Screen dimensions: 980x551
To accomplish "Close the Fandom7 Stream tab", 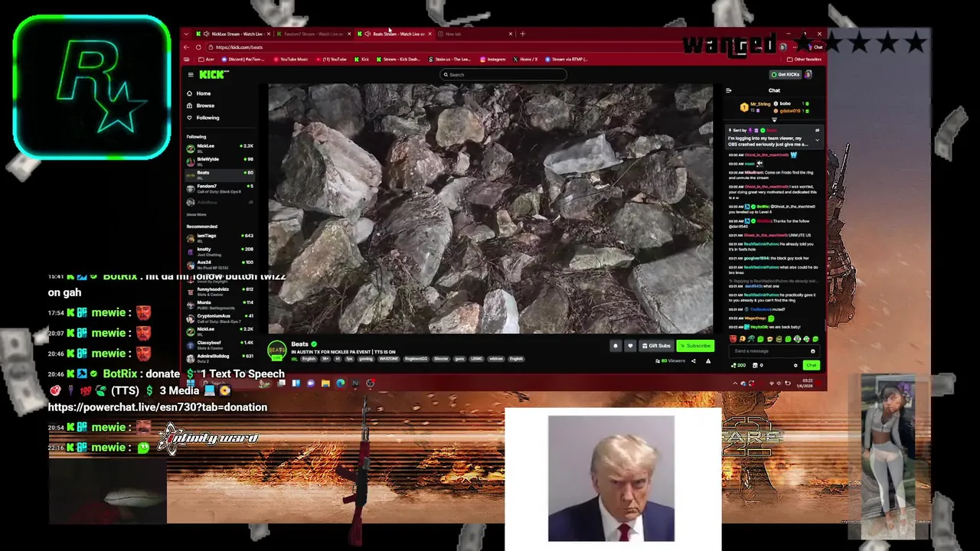I will point(349,34).
